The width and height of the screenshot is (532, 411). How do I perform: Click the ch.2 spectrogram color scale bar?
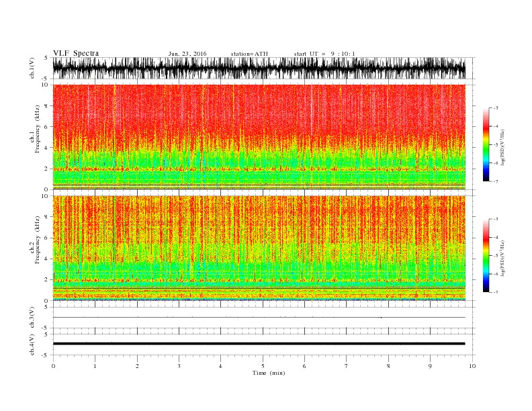(486, 255)
